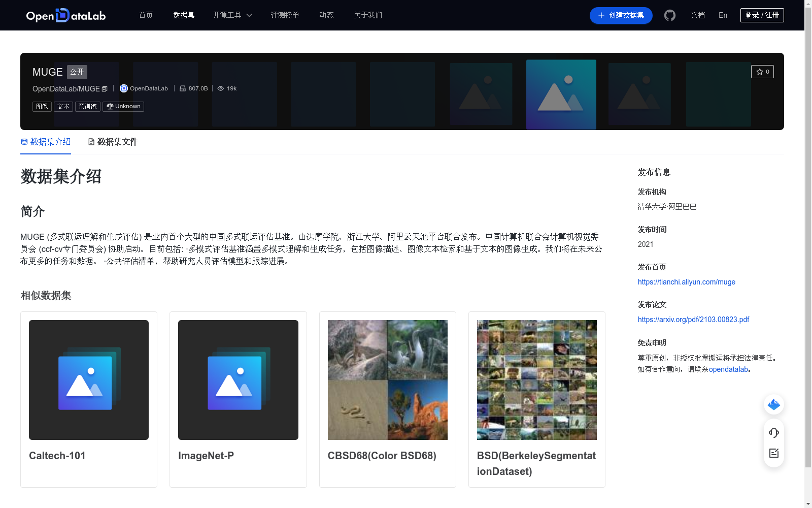Click the highlighted blue gallery thumbnail
Viewport: 812px width, 508px height.
pyautogui.click(x=560, y=94)
